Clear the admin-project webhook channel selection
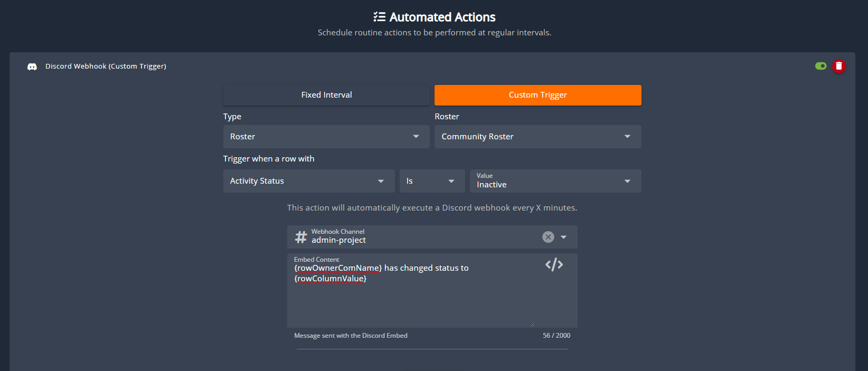The height and width of the screenshot is (371, 868). 548,237
